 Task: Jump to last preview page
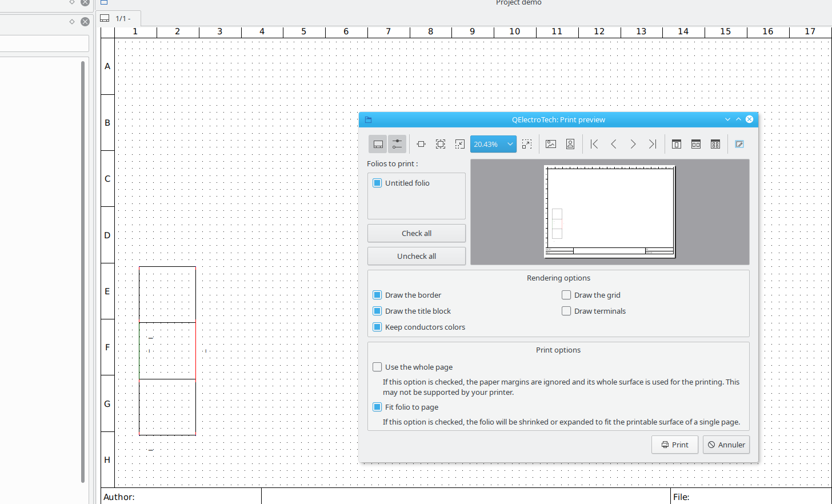coord(653,144)
